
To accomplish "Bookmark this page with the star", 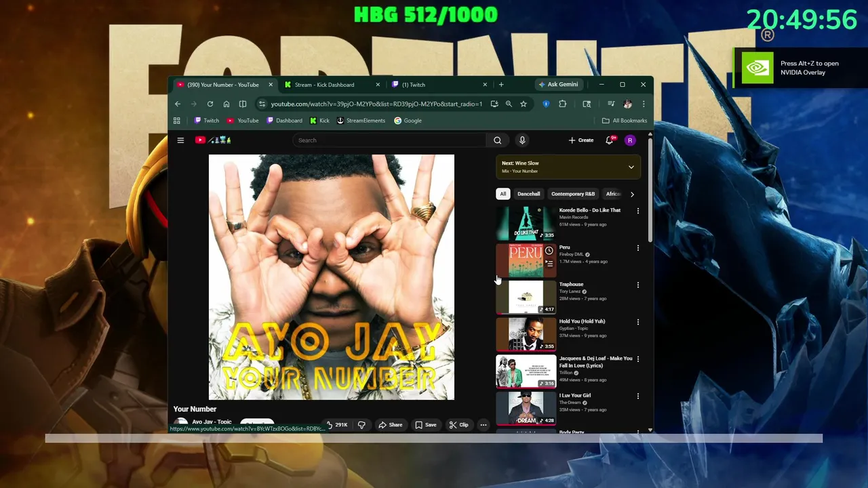I will pos(524,104).
